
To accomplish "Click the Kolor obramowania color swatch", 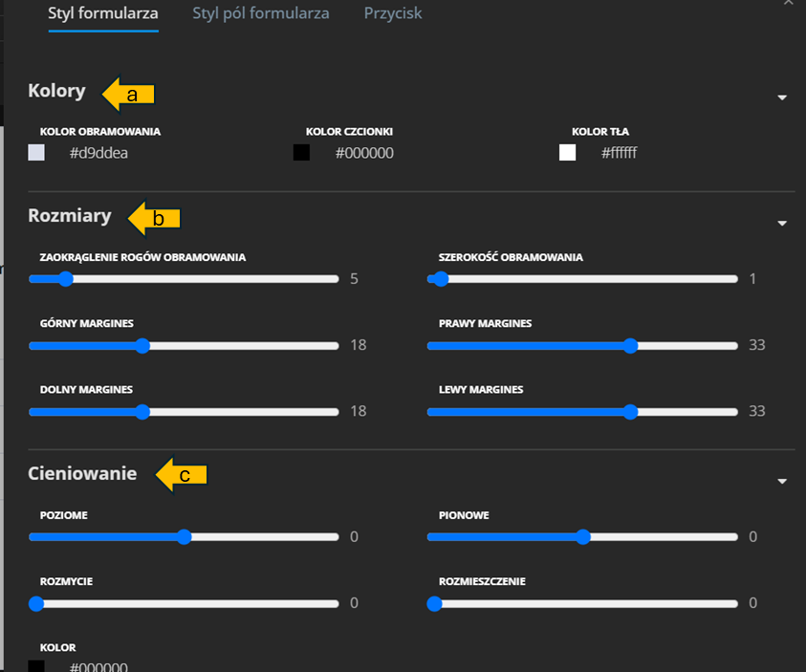I will (36, 153).
